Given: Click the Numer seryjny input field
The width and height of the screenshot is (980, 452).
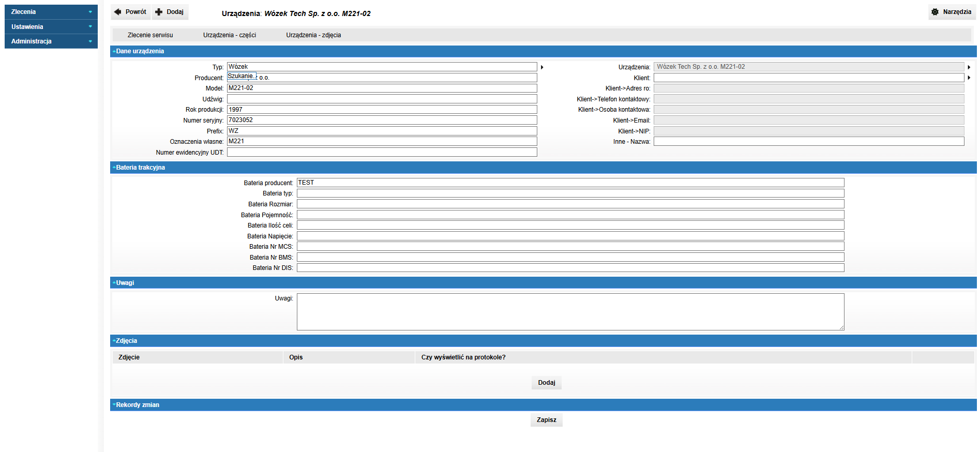Looking at the screenshot, I should click(x=382, y=120).
